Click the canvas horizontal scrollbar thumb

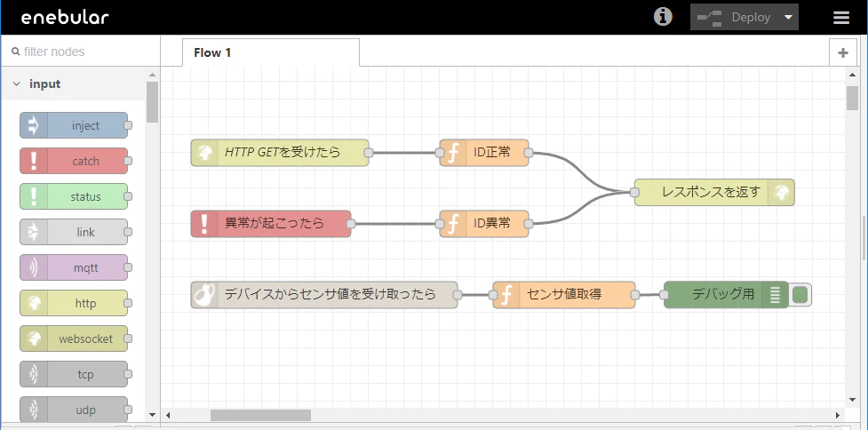click(260, 415)
